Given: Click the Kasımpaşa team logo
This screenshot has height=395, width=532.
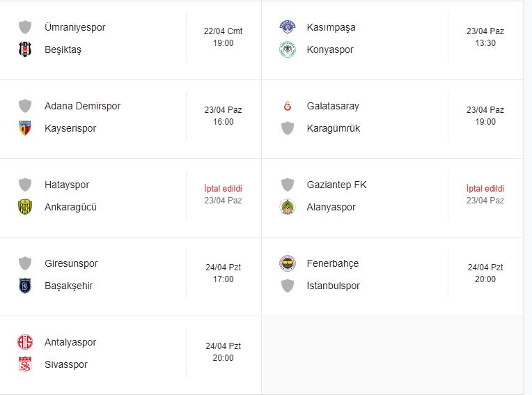Looking at the screenshot, I should click(287, 27).
